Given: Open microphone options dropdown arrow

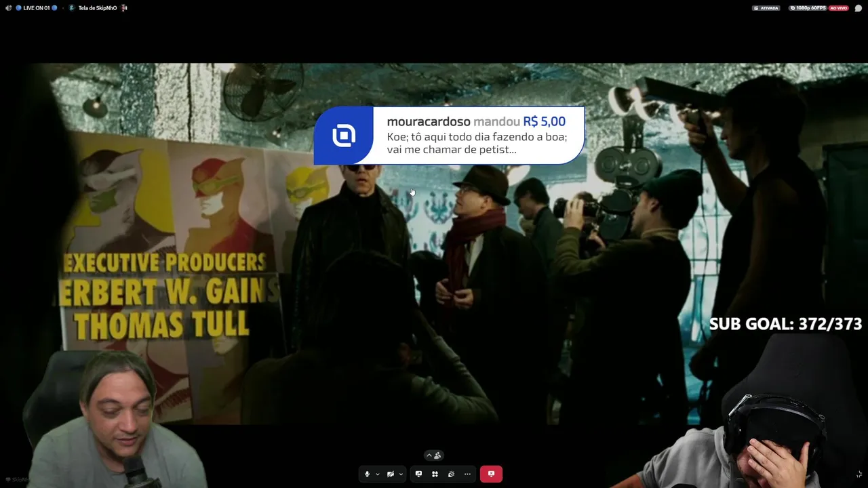Looking at the screenshot, I should [x=378, y=474].
